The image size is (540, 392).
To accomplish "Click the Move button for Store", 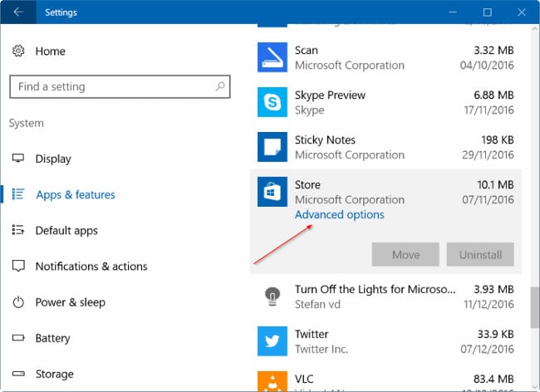I will pos(405,255).
